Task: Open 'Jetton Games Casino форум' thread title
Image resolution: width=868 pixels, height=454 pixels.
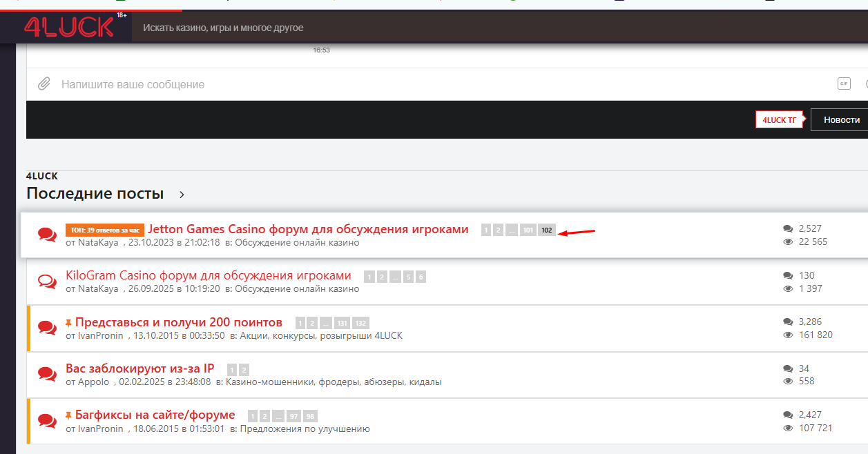Action: click(308, 229)
